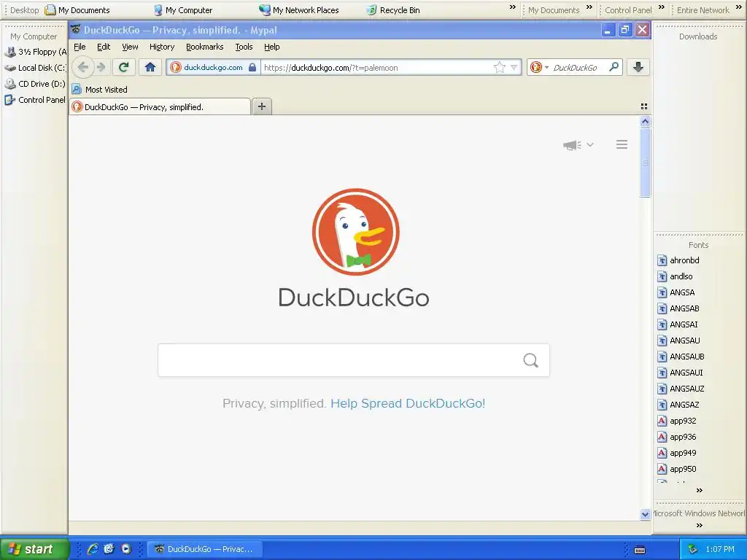Open the downloads arrow button in toolbar

click(638, 67)
